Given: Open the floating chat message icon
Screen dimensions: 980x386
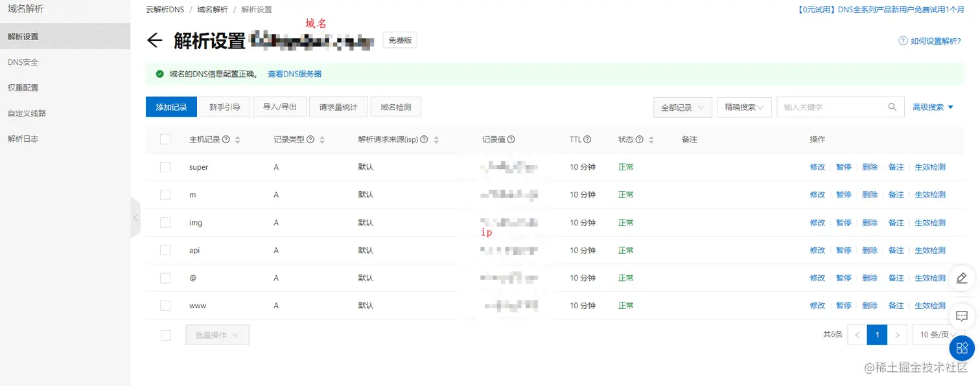Looking at the screenshot, I should (x=962, y=316).
